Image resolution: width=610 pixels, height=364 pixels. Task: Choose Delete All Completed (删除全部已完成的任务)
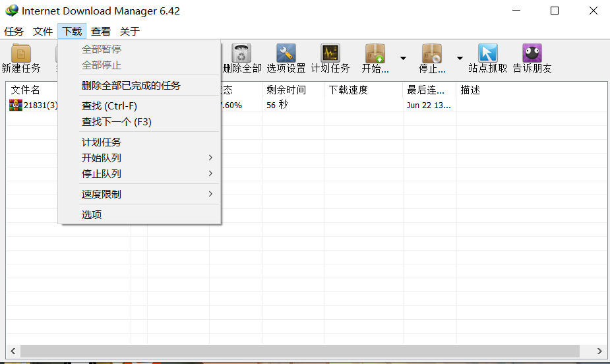click(131, 85)
